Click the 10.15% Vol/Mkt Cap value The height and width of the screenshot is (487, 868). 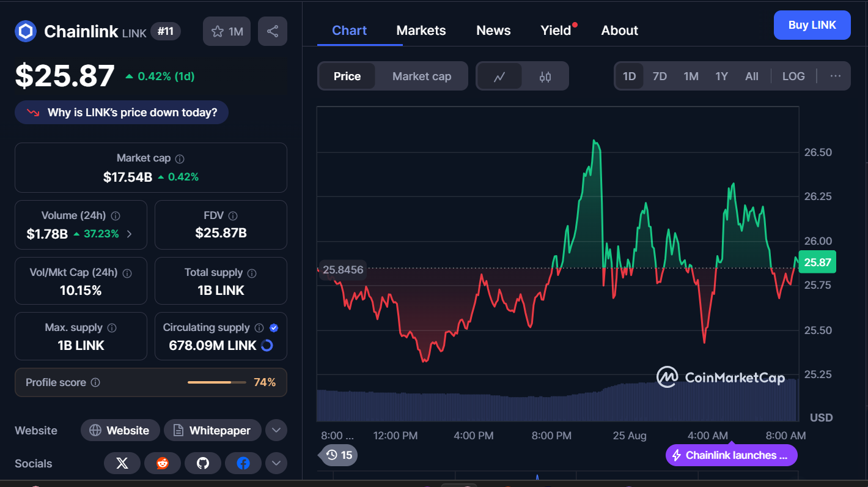[x=81, y=291]
